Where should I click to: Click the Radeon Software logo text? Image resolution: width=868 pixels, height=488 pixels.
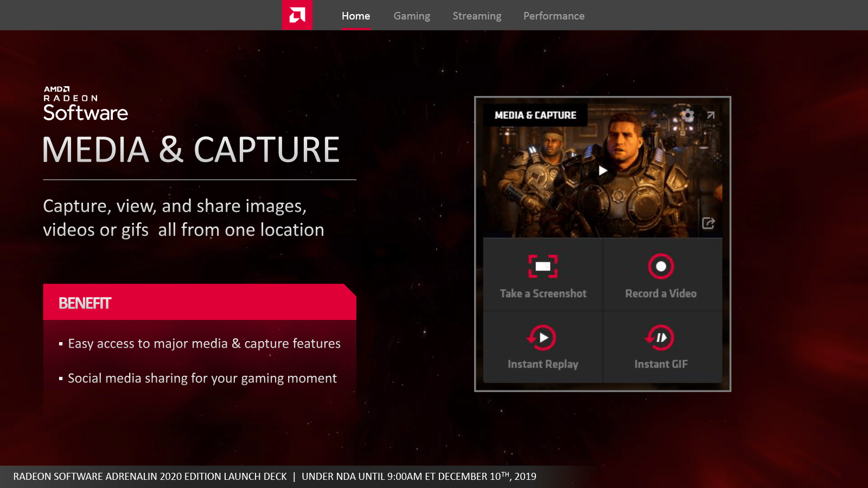pos(86,104)
